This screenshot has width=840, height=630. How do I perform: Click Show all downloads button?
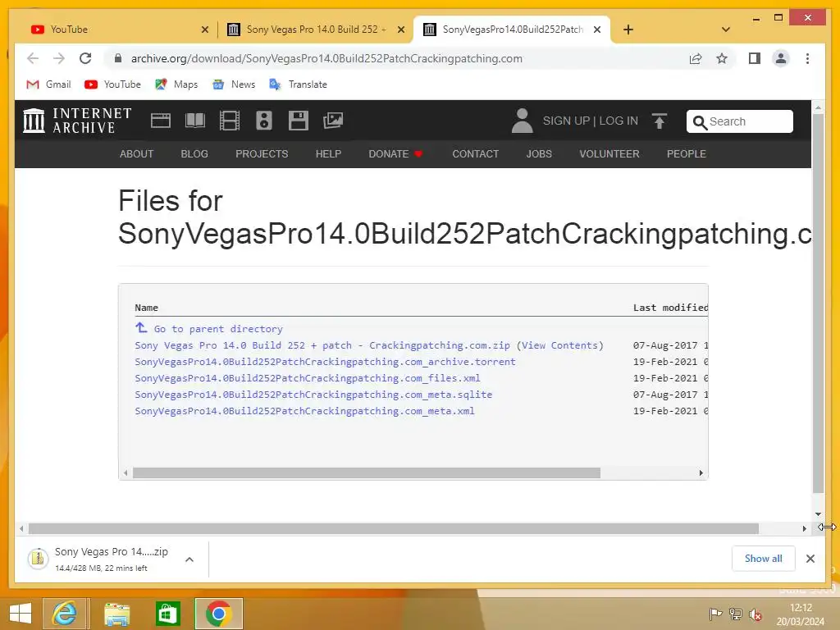pyautogui.click(x=764, y=559)
